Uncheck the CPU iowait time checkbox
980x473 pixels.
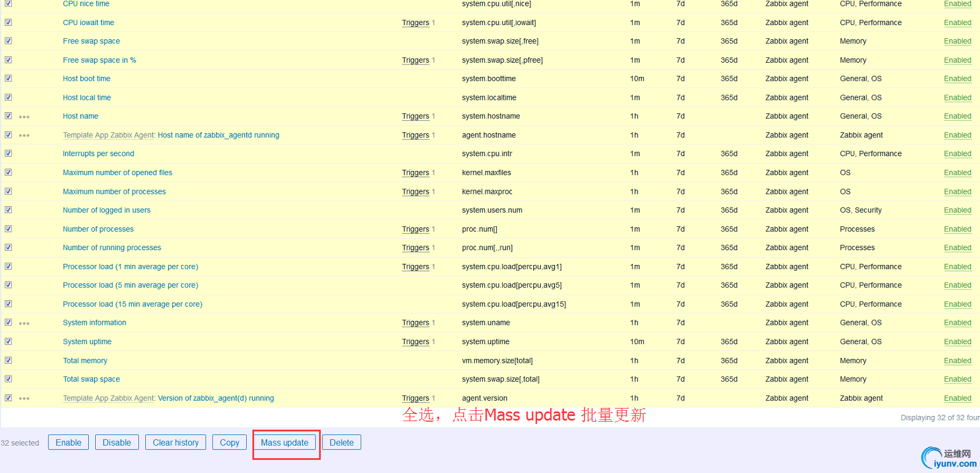[x=9, y=22]
